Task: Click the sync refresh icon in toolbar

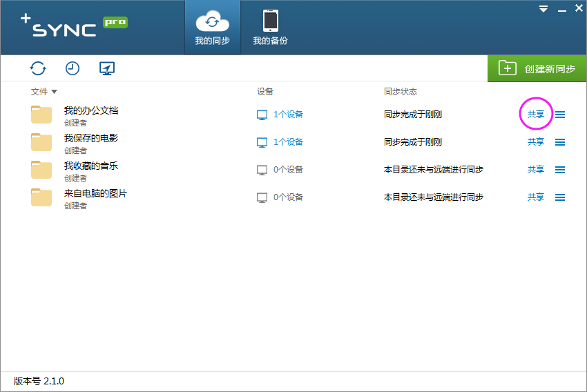Action: click(38, 68)
